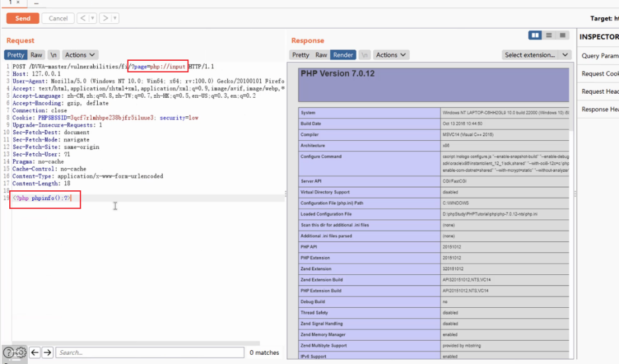Viewport: 619px width, 364px height.
Task: Click the CGI/FastCGI value cell
Action: 505,181
